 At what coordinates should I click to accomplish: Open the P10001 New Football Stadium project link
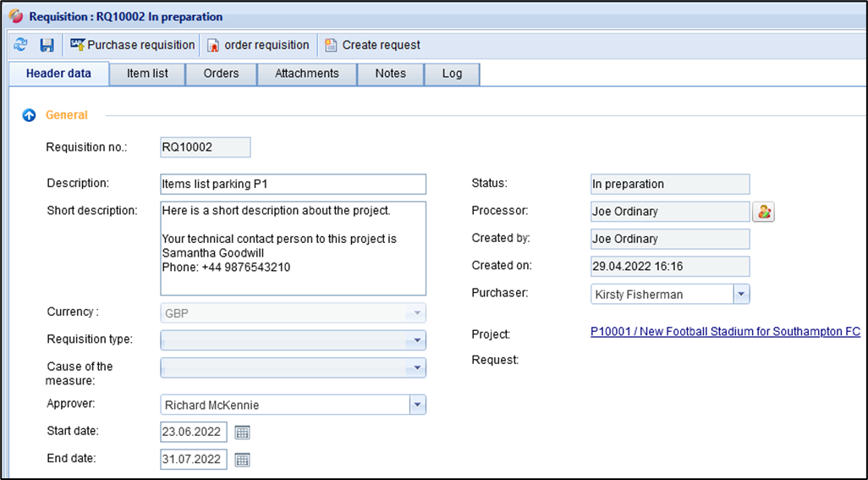tap(725, 332)
